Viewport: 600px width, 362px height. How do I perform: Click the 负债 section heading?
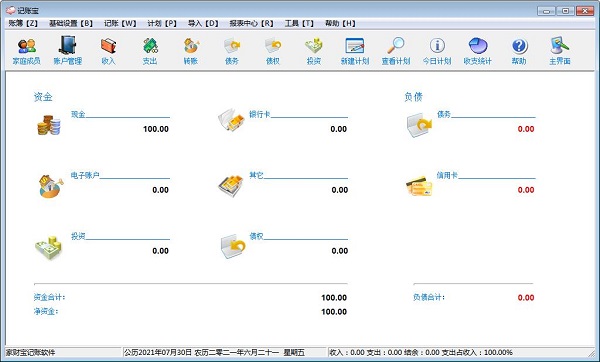[413, 97]
